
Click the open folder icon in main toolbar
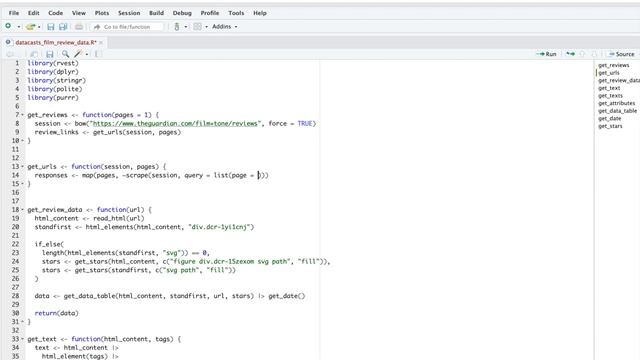click(30, 27)
